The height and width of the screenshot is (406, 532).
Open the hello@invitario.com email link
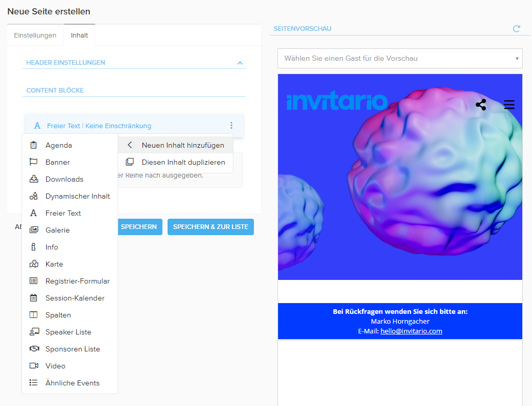click(411, 331)
